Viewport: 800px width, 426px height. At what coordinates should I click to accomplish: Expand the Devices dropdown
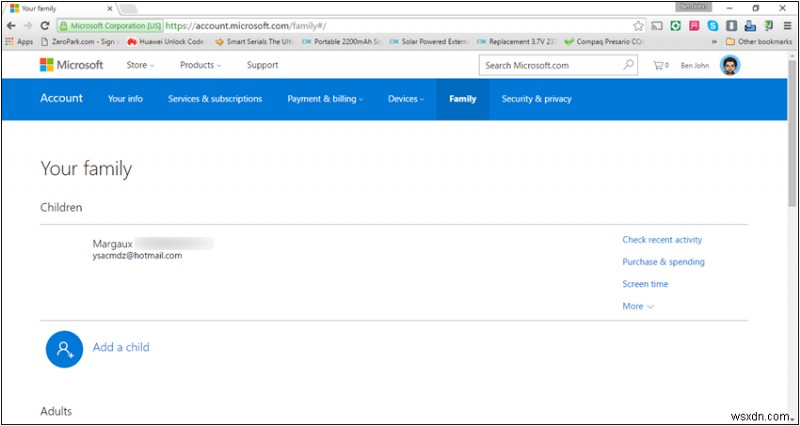(x=406, y=99)
